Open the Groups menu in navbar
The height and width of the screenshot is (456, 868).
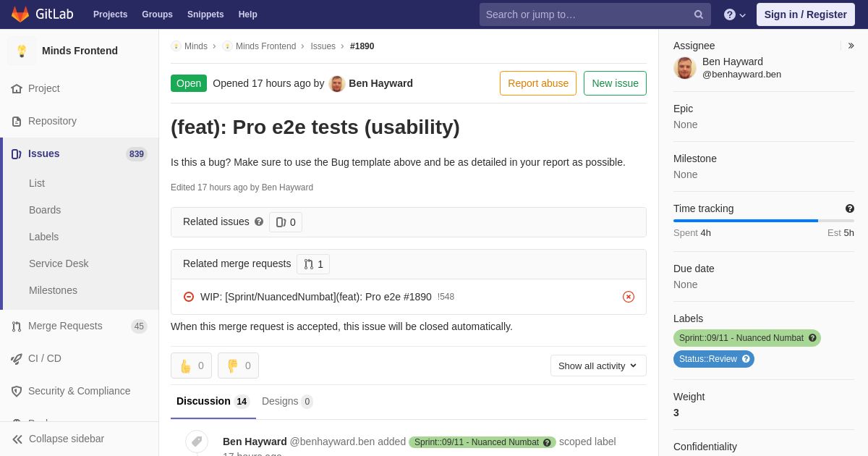click(x=157, y=14)
